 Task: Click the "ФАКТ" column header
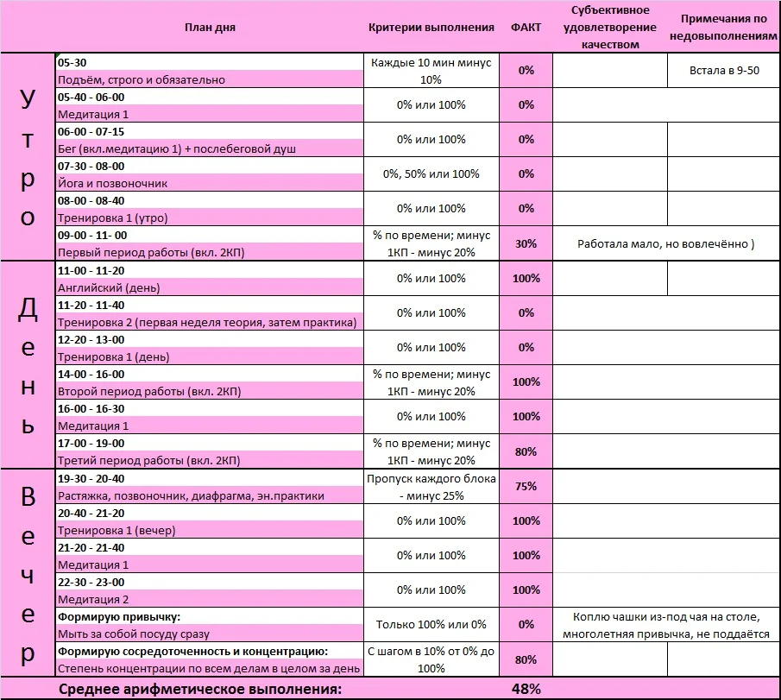coord(525,27)
